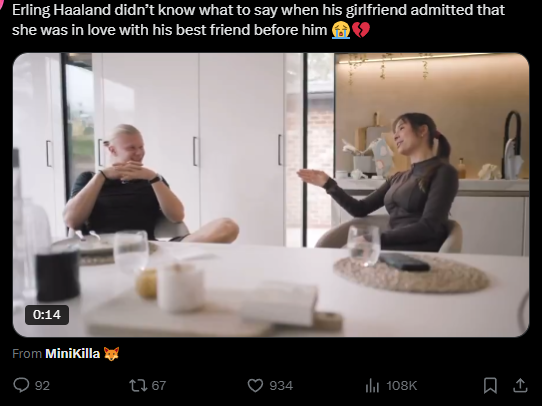Image resolution: width=542 pixels, height=406 pixels.
Task: Open the share upload icon
Action: coord(520,385)
